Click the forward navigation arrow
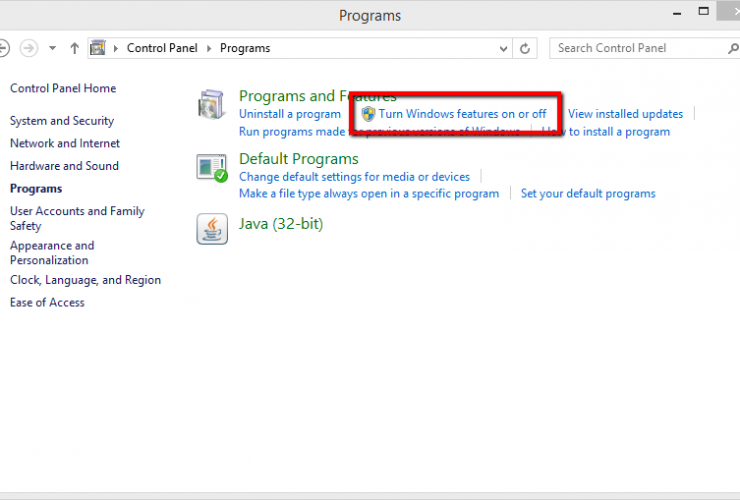 tap(30, 48)
